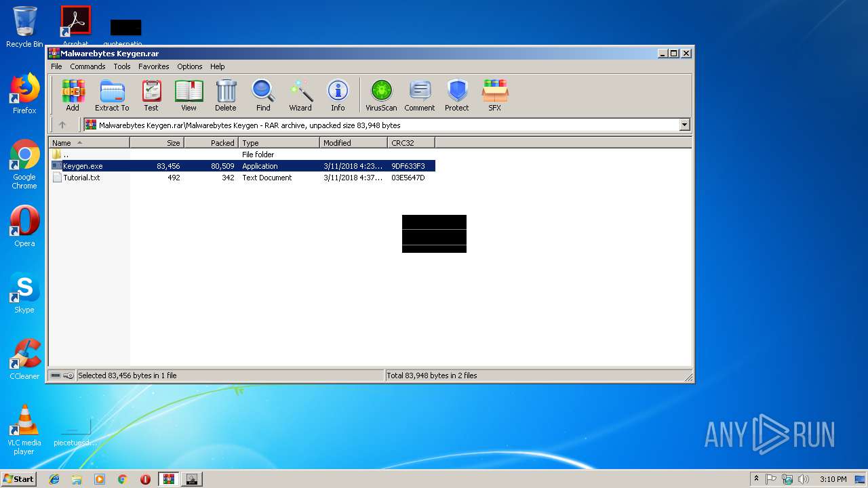This screenshot has width=868, height=488.
Task: Click the Delete trash can icon
Action: (226, 96)
